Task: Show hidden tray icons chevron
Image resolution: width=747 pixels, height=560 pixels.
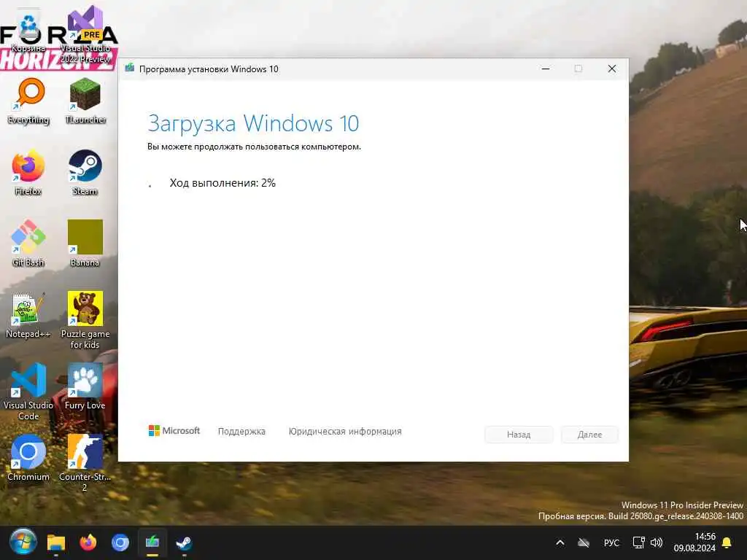Action: [560, 542]
